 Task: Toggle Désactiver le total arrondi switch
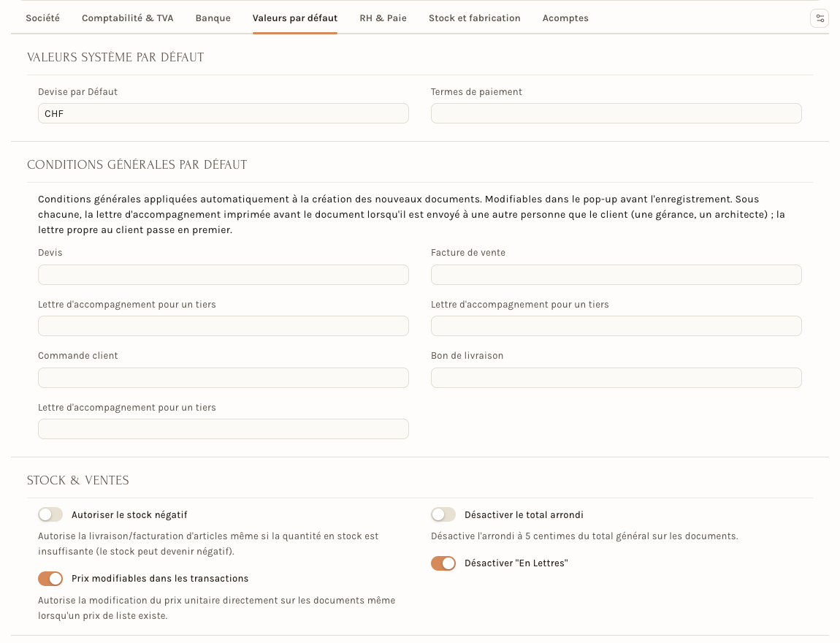point(443,515)
